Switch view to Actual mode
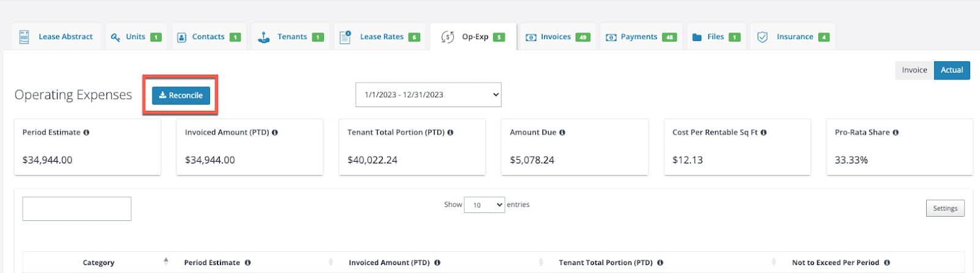 (952, 70)
